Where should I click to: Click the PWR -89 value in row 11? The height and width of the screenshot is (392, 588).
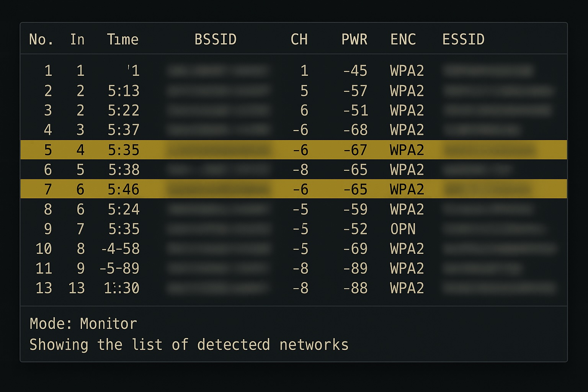pyautogui.click(x=355, y=268)
